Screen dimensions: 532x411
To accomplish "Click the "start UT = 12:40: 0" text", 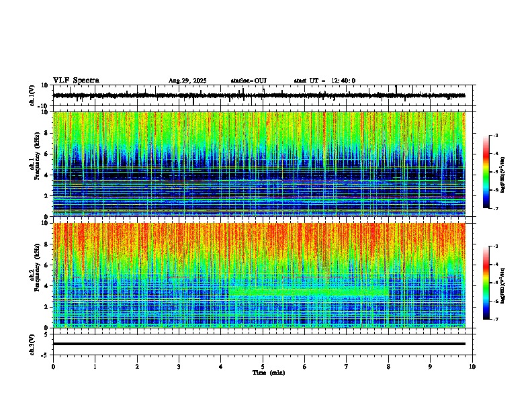I will [324, 81].
